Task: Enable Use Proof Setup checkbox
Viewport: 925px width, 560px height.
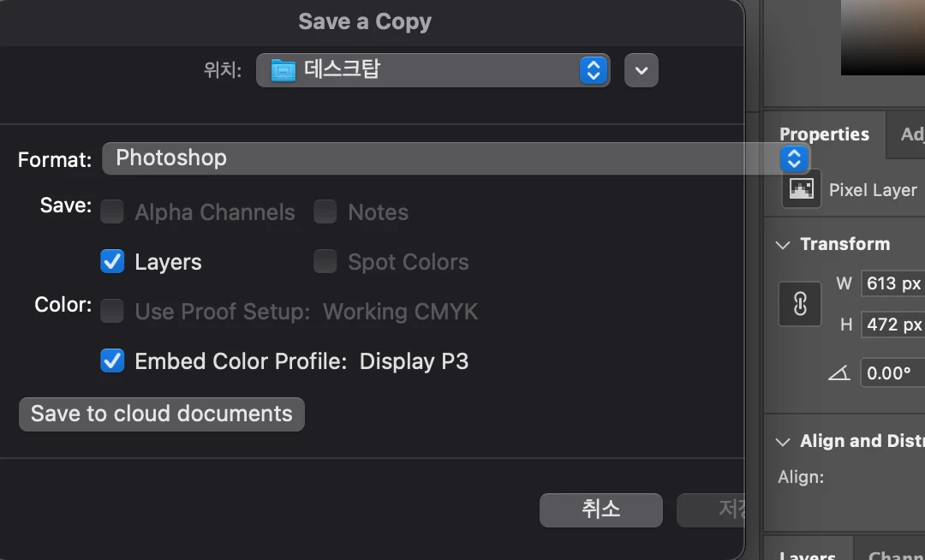Action: point(112,311)
